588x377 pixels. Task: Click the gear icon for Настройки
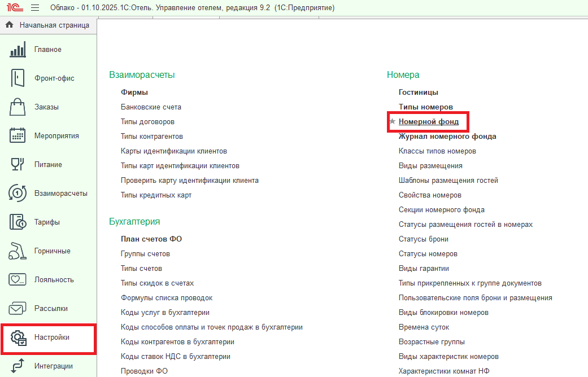tap(19, 337)
